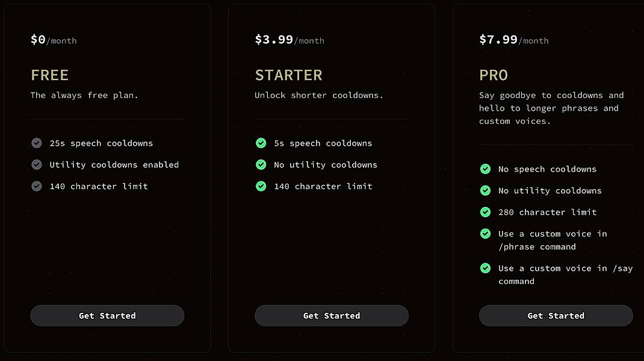Click the check beside "Use a custom voice in /phrase command"
Viewport: 644px width, 361px height.
(485, 234)
